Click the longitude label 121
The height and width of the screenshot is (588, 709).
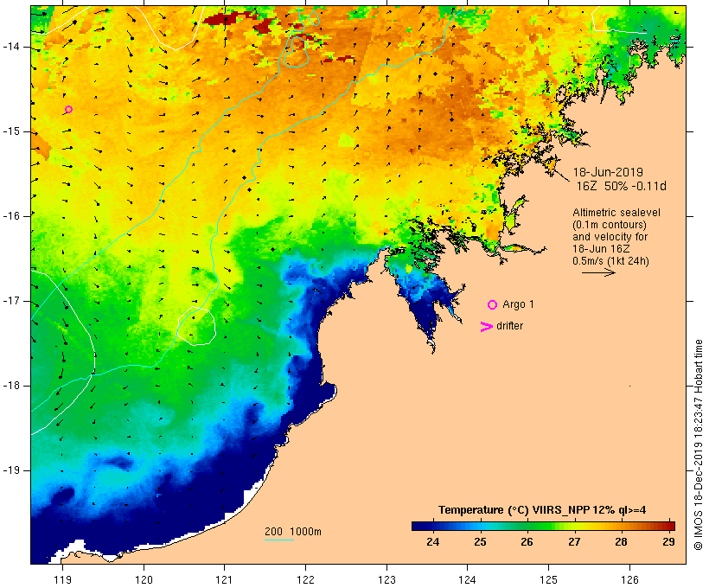click(224, 579)
